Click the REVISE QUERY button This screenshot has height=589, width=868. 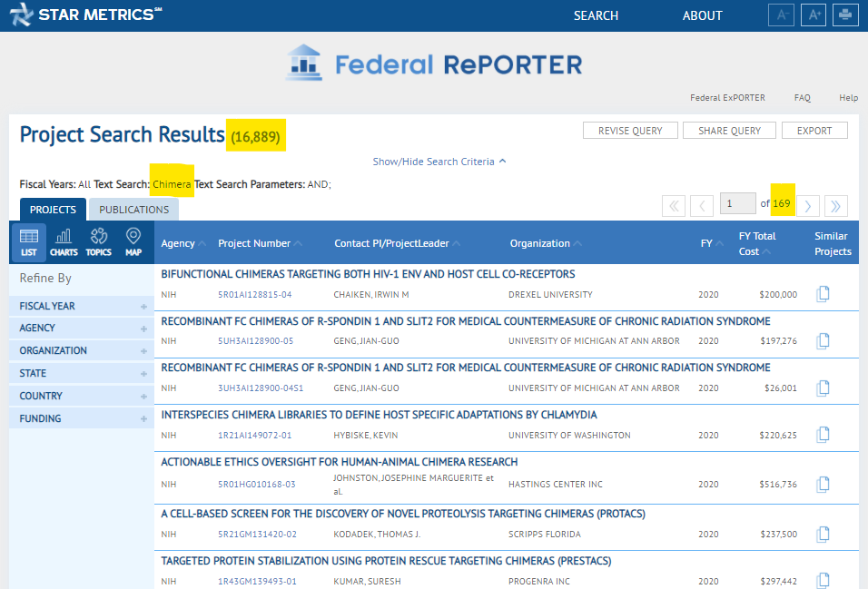(x=630, y=131)
